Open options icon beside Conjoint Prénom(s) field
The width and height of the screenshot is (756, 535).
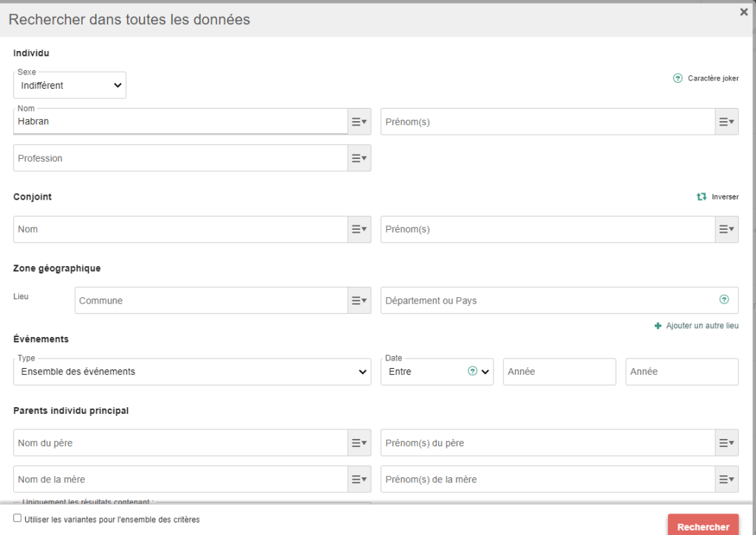point(726,230)
